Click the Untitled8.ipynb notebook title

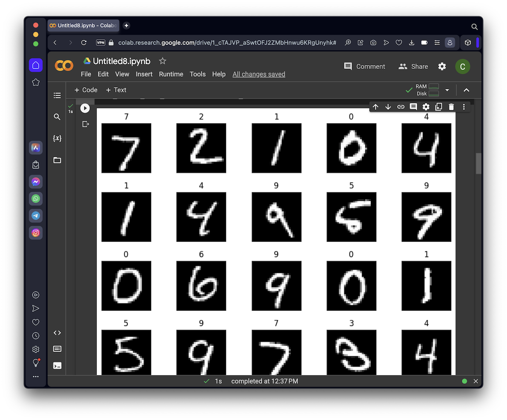tap(122, 61)
